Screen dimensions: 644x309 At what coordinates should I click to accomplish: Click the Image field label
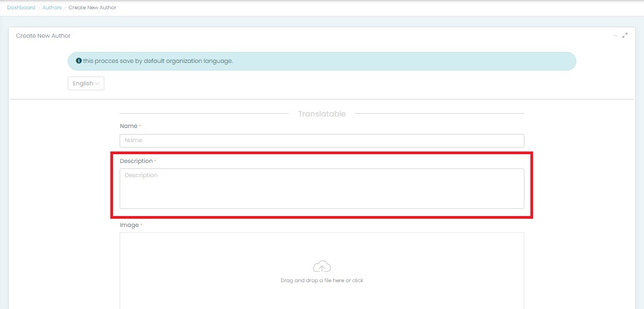tap(129, 225)
